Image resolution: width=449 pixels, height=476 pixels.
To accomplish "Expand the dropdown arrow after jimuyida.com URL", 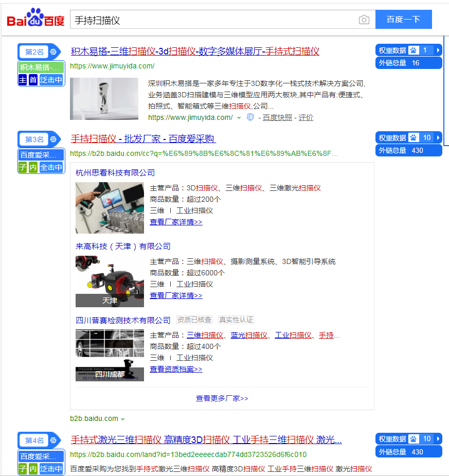I will click(239, 118).
